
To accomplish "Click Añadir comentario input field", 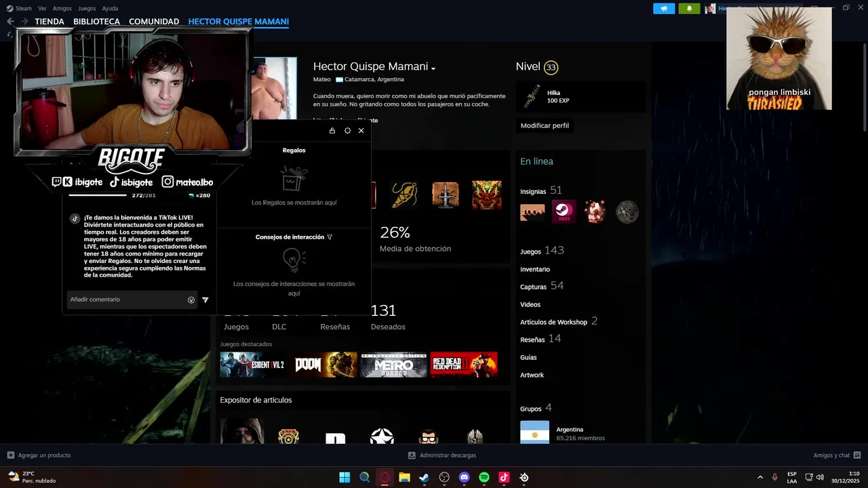I will click(x=133, y=300).
